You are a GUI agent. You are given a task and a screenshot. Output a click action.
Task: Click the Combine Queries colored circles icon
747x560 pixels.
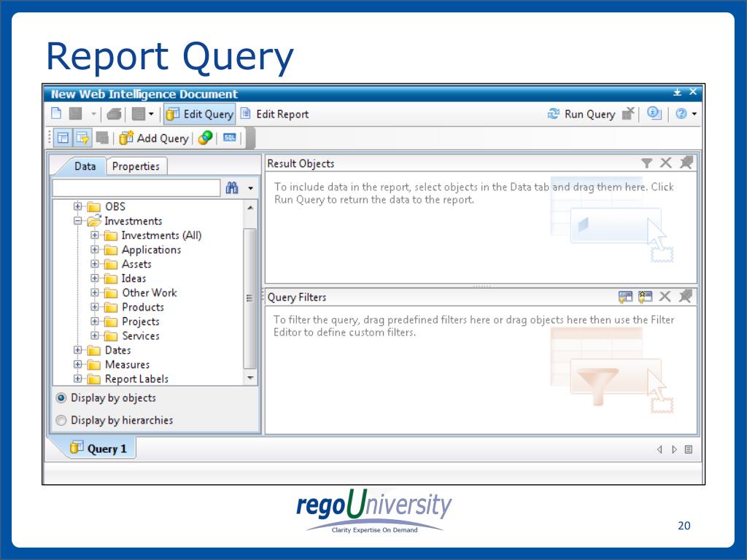pyautogui.click(x=205, y=138)
